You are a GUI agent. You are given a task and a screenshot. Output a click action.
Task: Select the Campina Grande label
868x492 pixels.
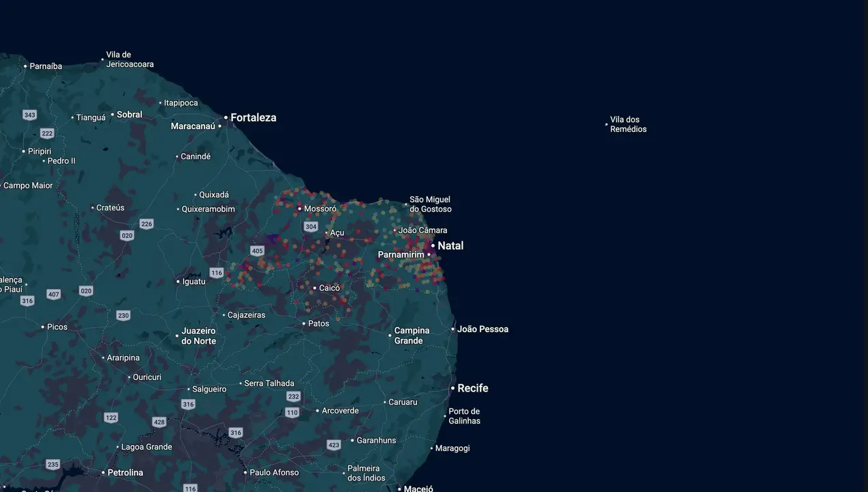[x=411, y=336]
